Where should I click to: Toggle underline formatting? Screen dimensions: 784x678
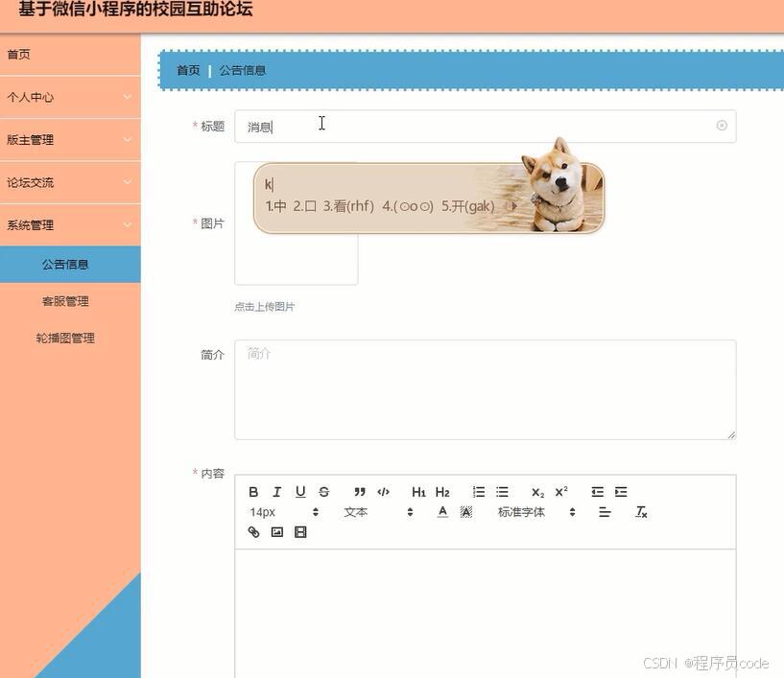point(300,491)
